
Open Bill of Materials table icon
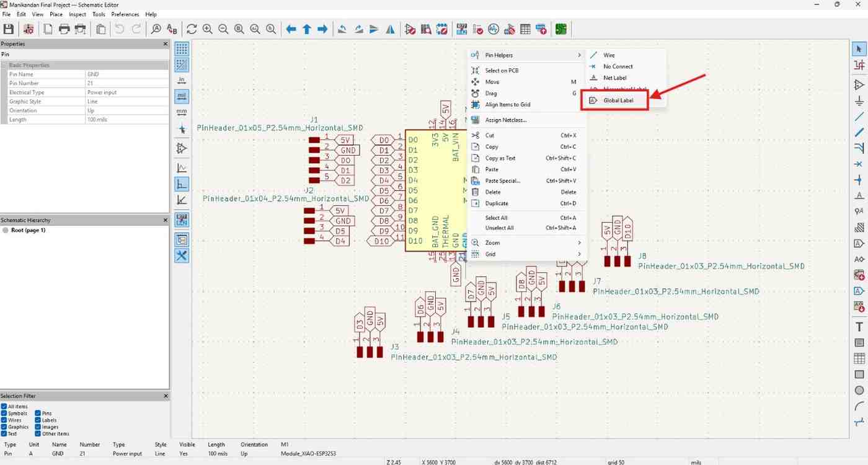[x=525, y=29]
